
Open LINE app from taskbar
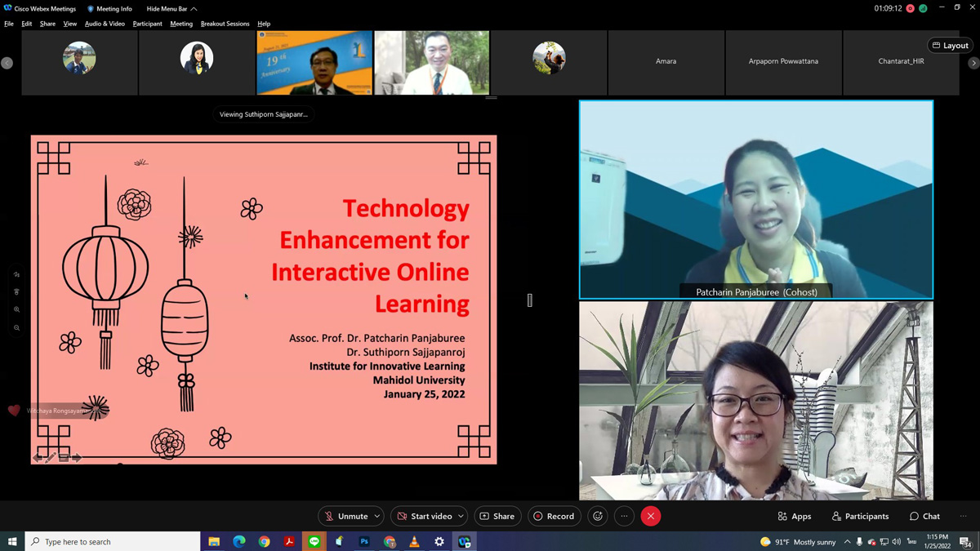point(314,541)
